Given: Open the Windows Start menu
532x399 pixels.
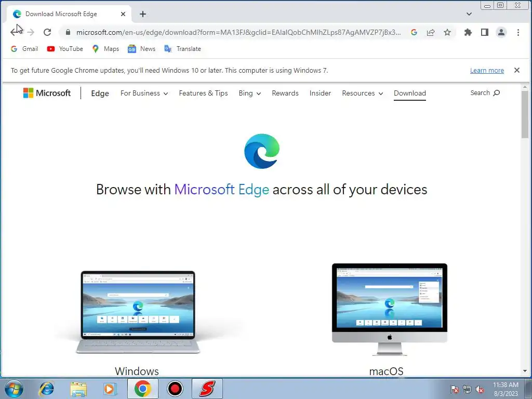Looking at the screenshot, I should (x=14, y=389).
